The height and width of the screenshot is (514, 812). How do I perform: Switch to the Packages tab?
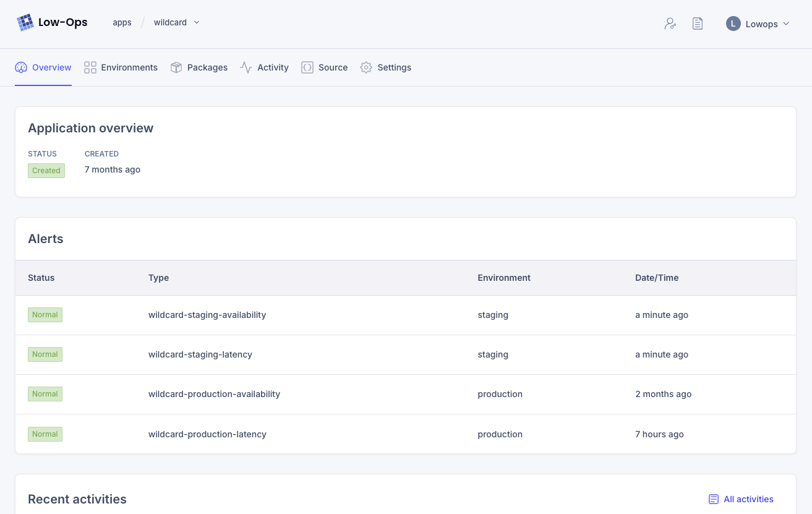point(207,67)
